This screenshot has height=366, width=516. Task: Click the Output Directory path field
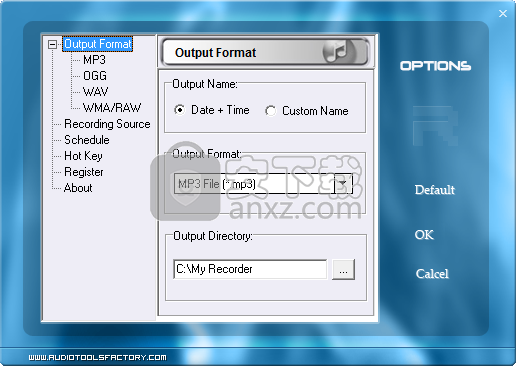click(250, 269)
